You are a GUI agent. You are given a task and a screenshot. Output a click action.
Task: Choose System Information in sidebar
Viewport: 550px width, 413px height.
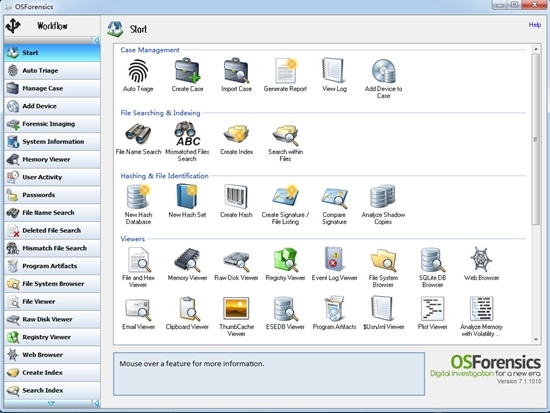coord(52,142)
